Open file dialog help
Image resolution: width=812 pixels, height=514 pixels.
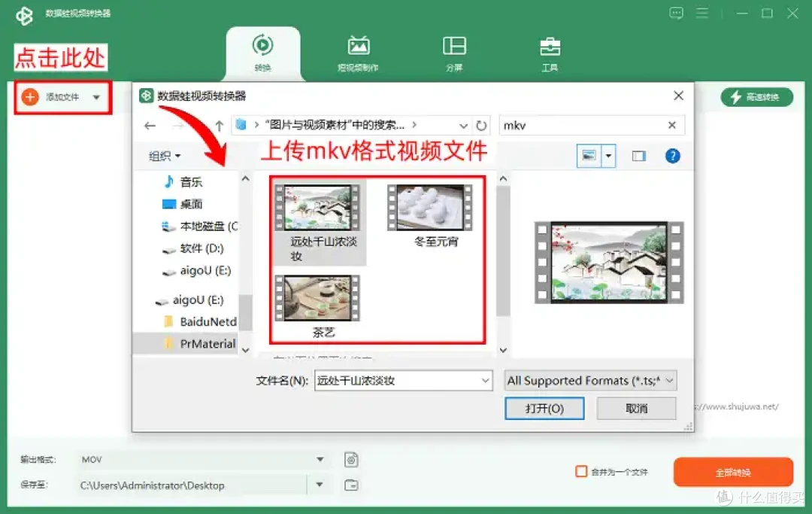click(672, 156)
